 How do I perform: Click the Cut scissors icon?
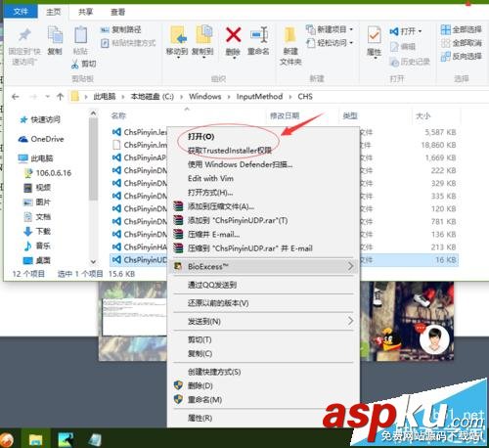pos(75,64)
